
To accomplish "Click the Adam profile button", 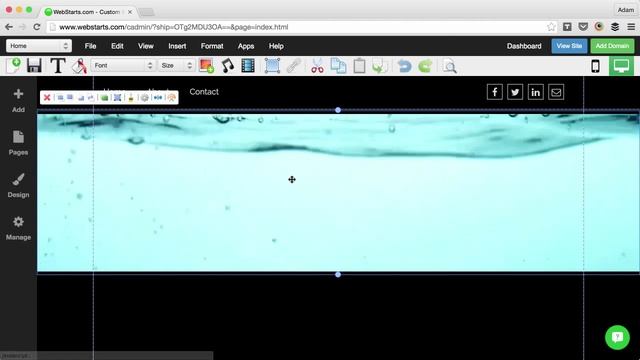I will click(625, 10).
